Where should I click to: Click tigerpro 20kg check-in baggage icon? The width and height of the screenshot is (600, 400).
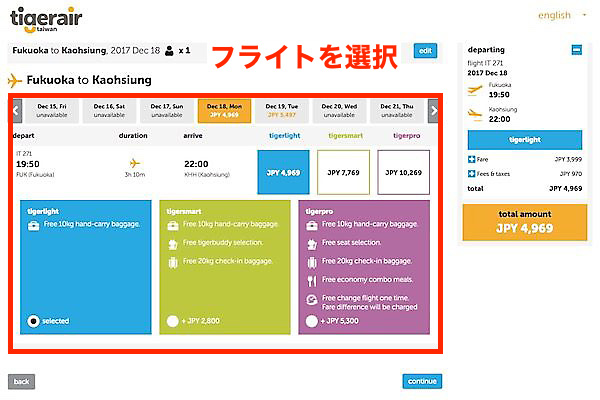tap(312, 263)
